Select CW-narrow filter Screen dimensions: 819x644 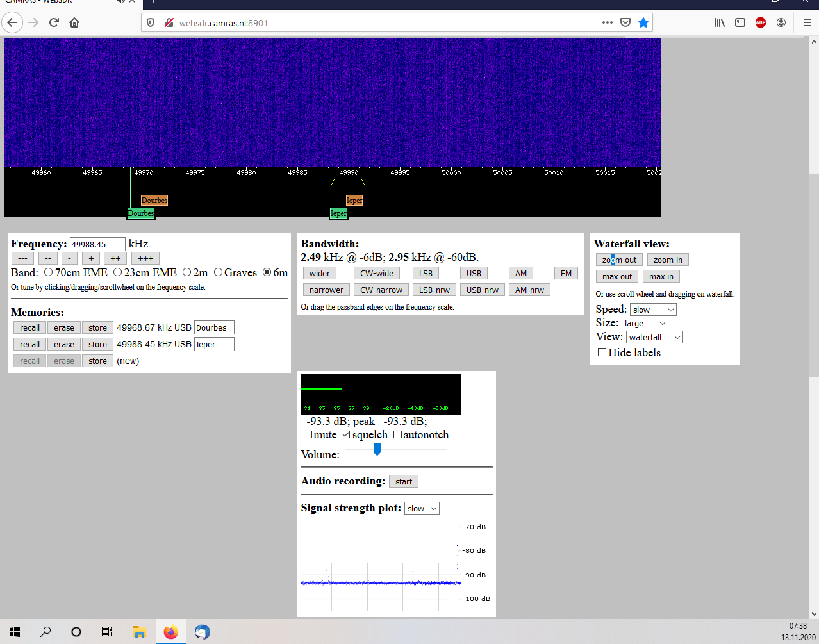click(x=381, y=290)
